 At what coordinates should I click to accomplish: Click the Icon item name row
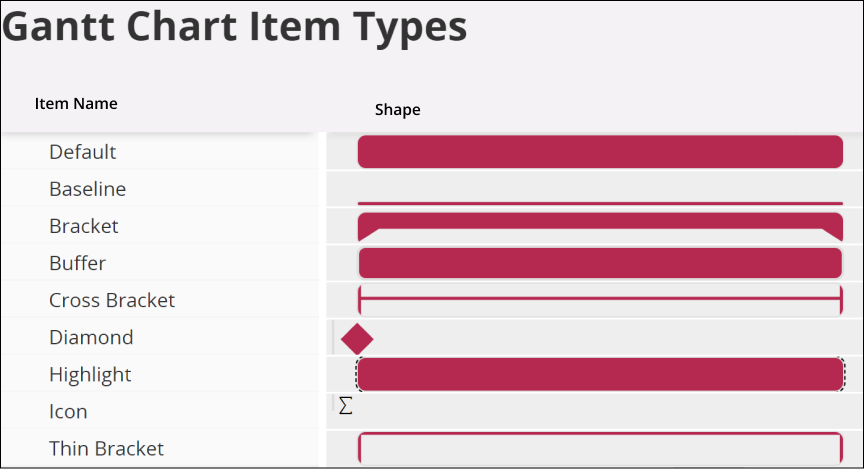tap(68, 411)
